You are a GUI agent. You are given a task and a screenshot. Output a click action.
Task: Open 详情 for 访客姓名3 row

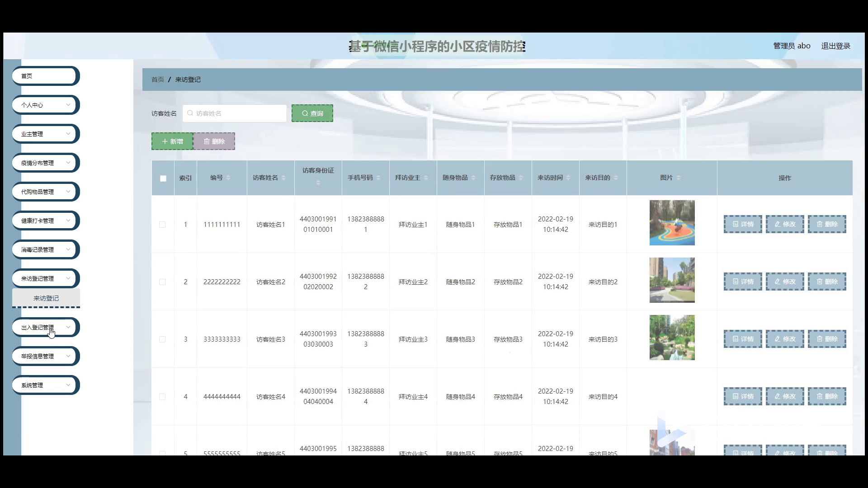pos(743,339)
